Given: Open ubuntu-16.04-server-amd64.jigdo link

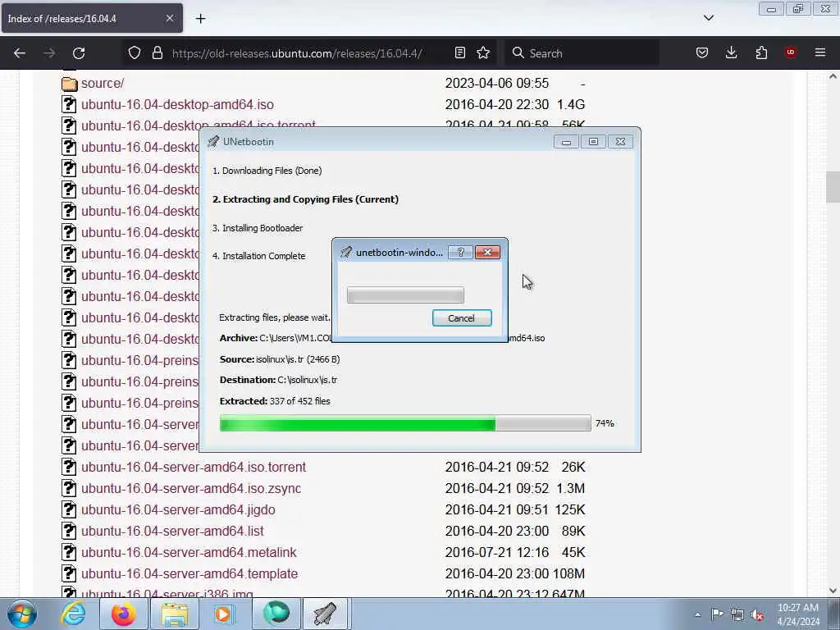Looking at the screenshot, I should pos(178,509).
